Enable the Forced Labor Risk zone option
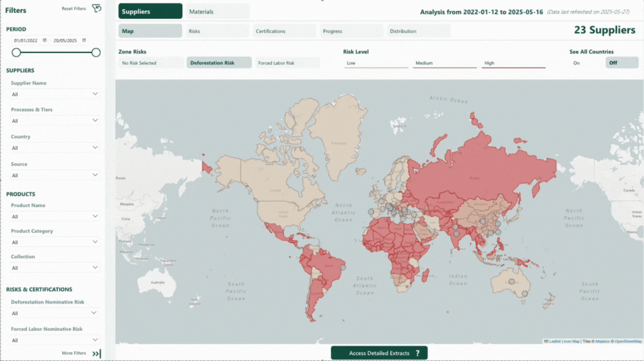 [287, 63]
